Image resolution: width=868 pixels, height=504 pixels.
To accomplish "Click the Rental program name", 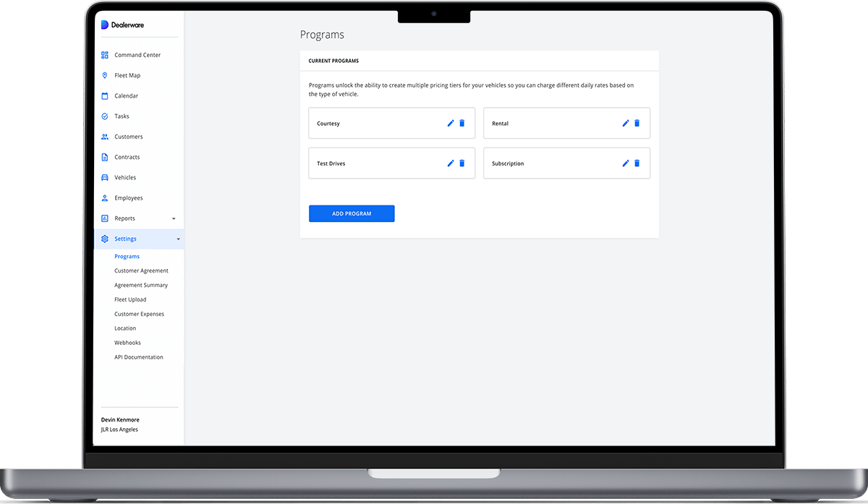I will point(501,124).
